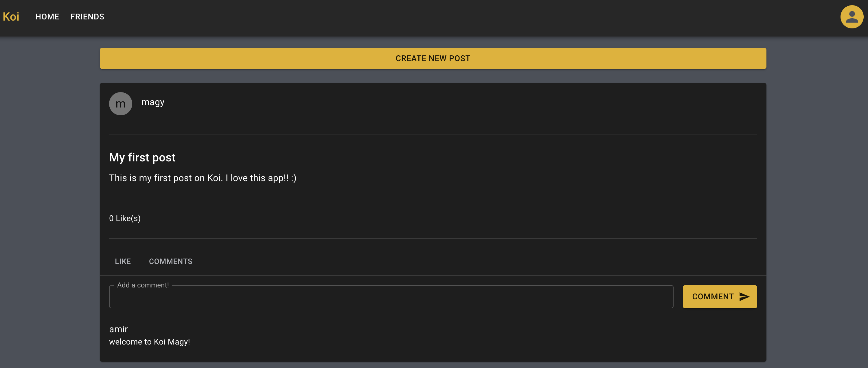Click the post body text about Koi
Image resolution: width=868 pixels, height=368 pixels.
click(x=203, y=178)
